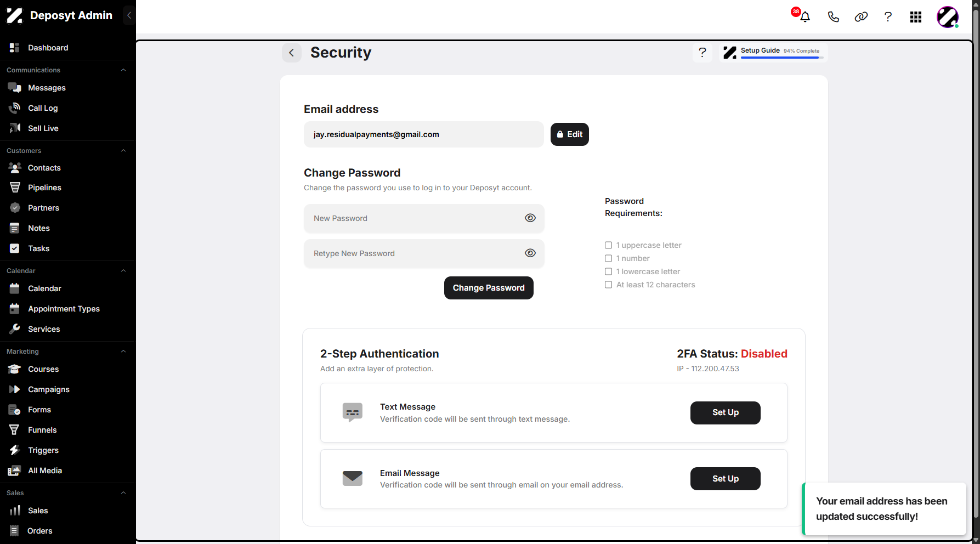
Task: Click the Change Password button
Action: point(489,288)
